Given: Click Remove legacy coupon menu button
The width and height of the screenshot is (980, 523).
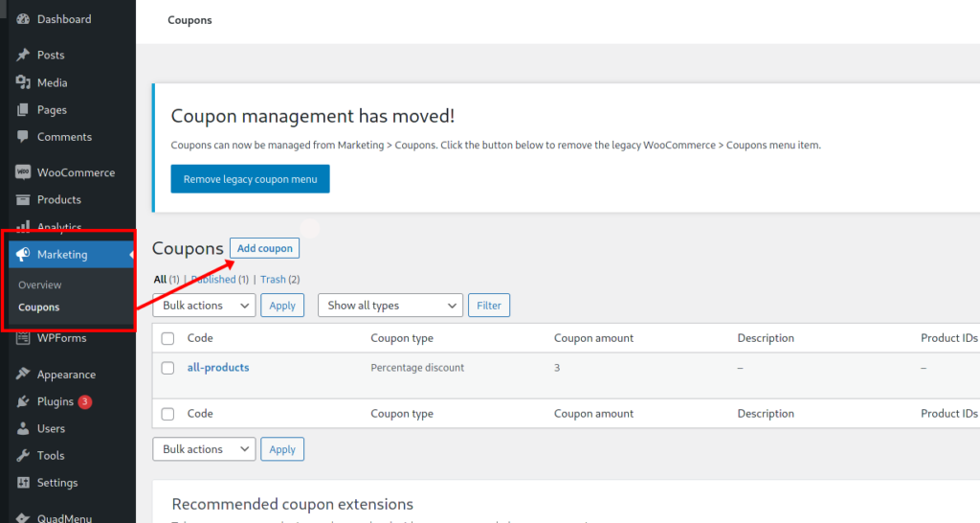Looking at the screenshot, I should click(x=250, y=179).
